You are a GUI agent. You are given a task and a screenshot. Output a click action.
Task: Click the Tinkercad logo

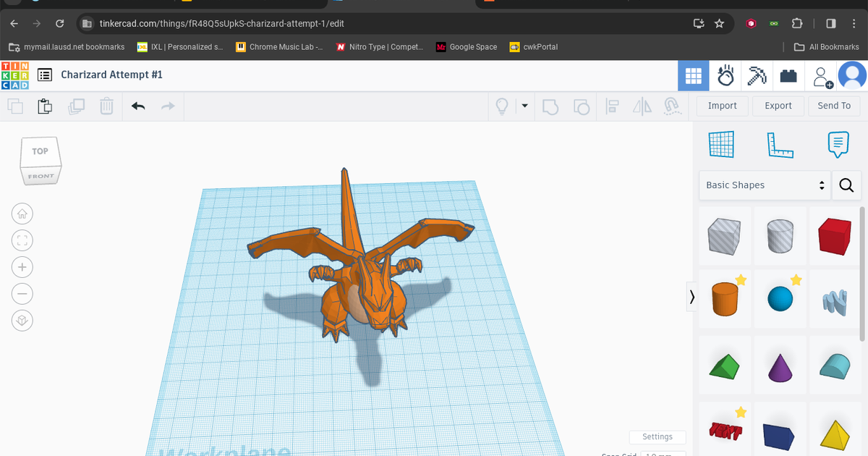point(14,75)
